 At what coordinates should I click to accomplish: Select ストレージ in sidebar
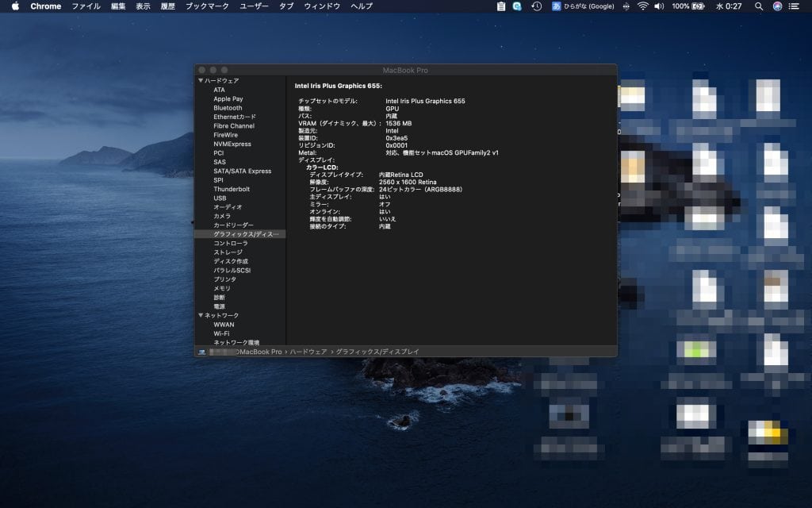(228, 252)
